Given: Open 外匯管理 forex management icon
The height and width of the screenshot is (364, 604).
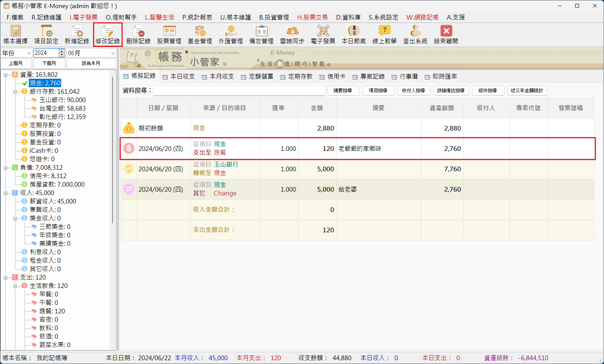Looking at the screenshot, I should pos(231,35).
